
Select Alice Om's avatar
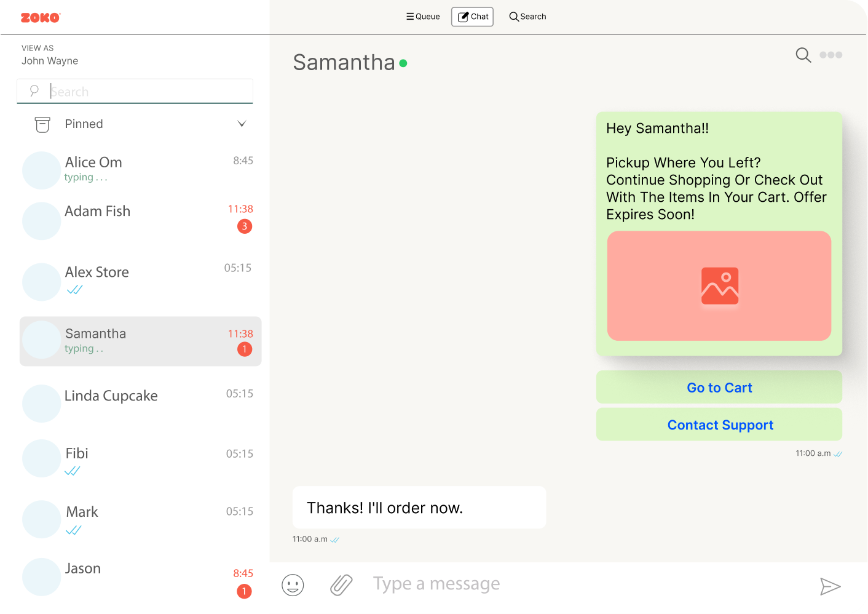click(41, 170)
